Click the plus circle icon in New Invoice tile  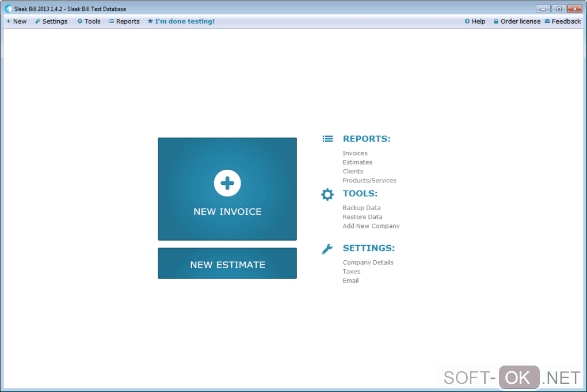227,183
